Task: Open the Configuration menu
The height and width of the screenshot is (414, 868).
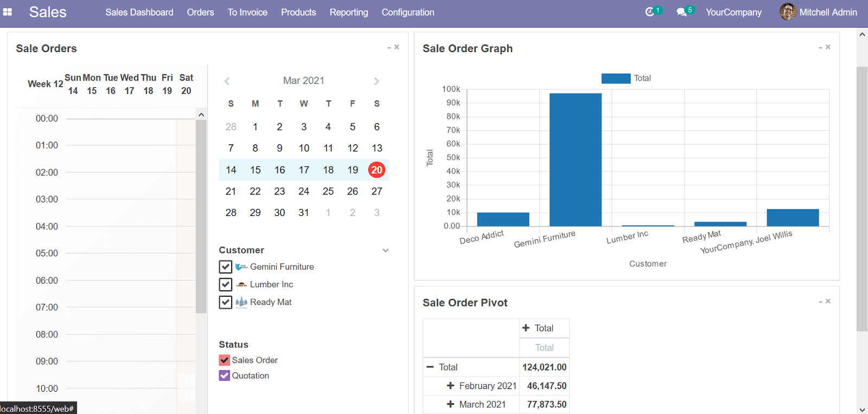Action: click(407, 12)
